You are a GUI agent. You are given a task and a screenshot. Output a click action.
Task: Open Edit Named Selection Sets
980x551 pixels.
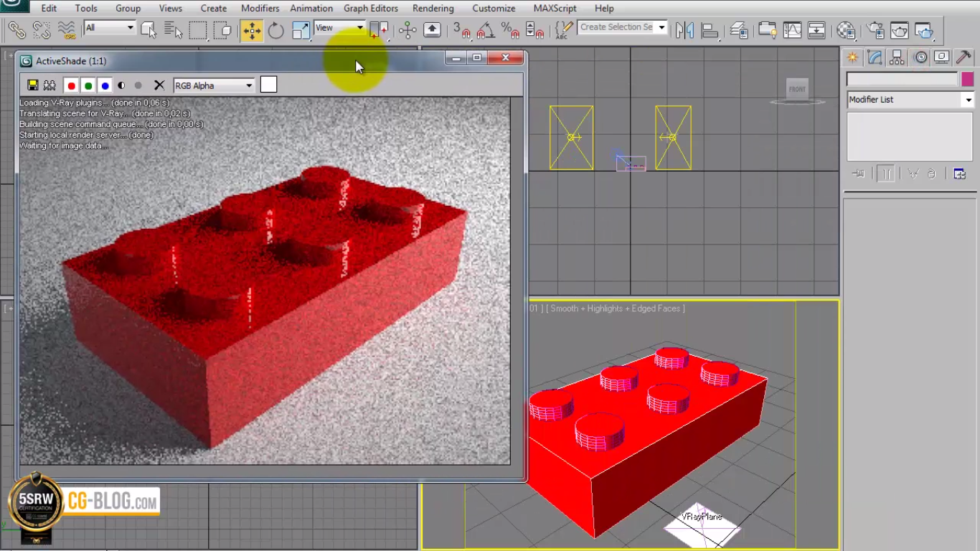pos(564,30)
